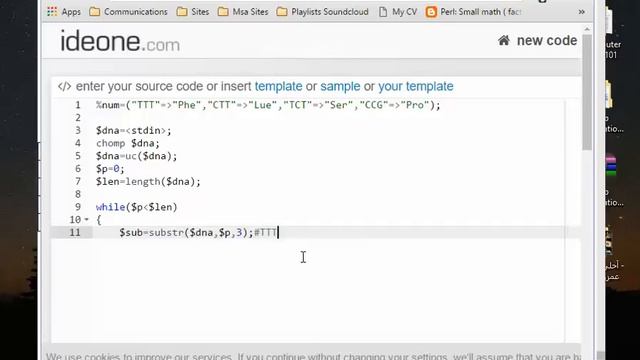Open the My CV bookmark

(398, 12)
